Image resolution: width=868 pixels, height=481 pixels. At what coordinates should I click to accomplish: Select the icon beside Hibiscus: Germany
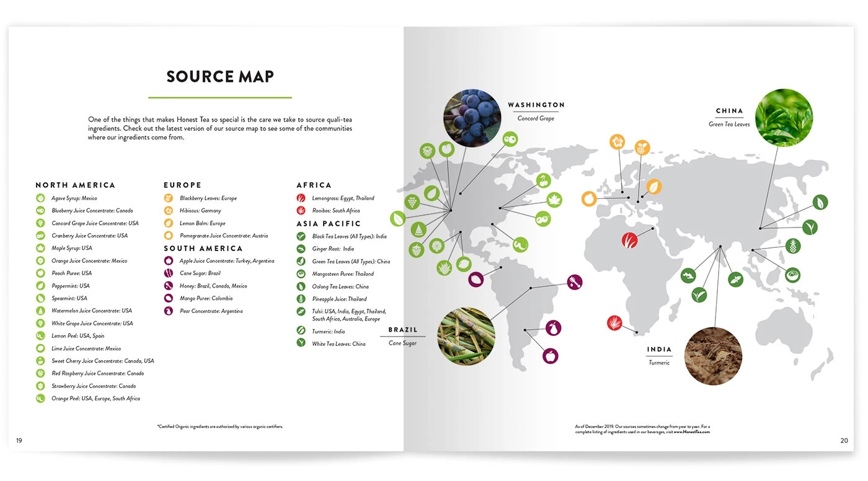tap(168, 211)
